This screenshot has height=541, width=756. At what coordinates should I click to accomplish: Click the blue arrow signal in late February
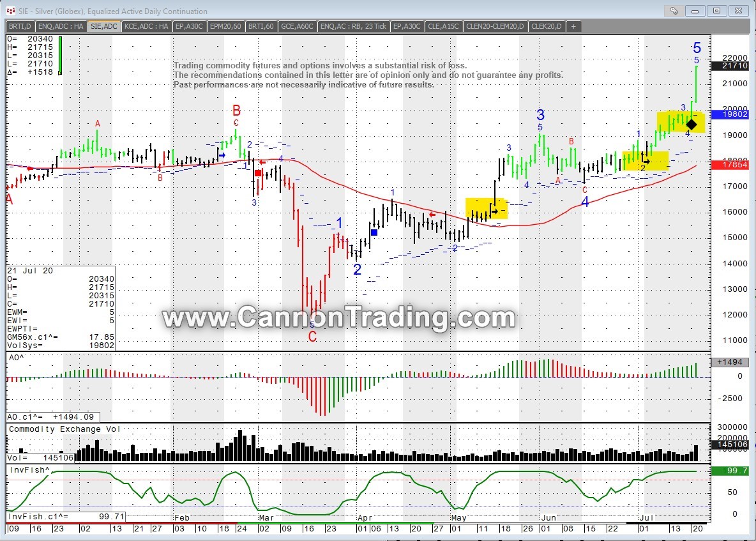222,155
